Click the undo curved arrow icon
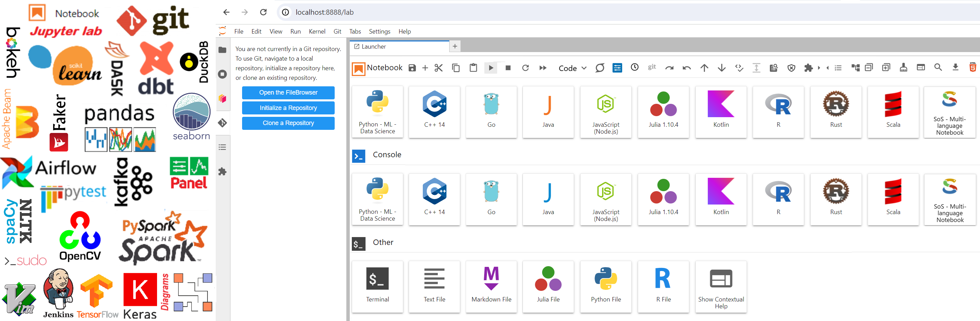 [x=687, y=68]
